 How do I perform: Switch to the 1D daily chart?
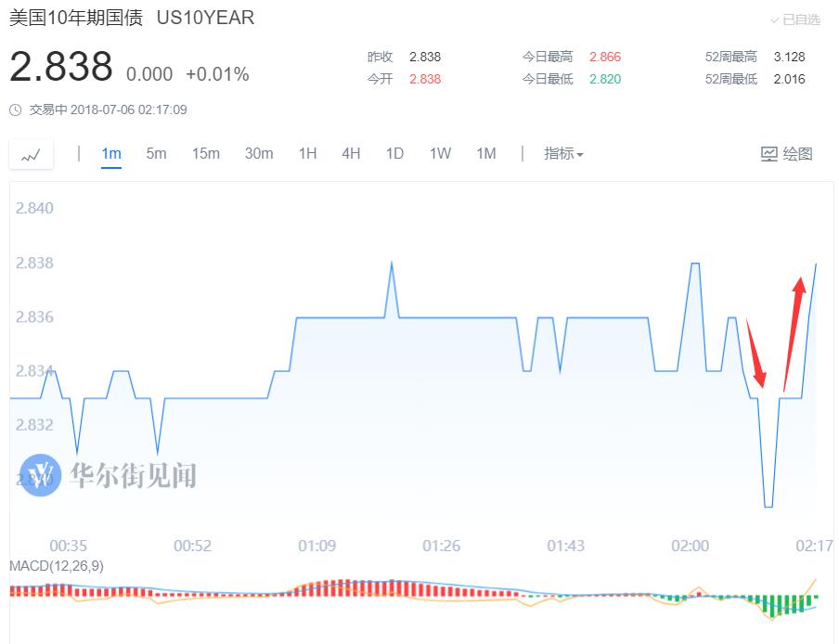(394, 154)
